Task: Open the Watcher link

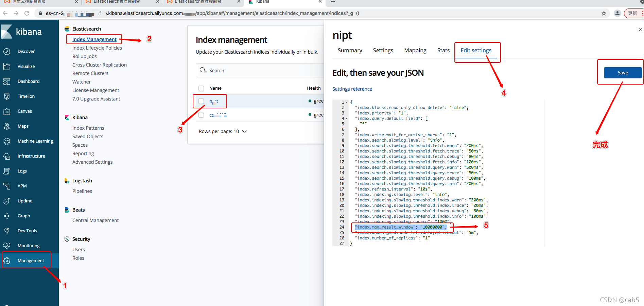Action: (82, 82)
